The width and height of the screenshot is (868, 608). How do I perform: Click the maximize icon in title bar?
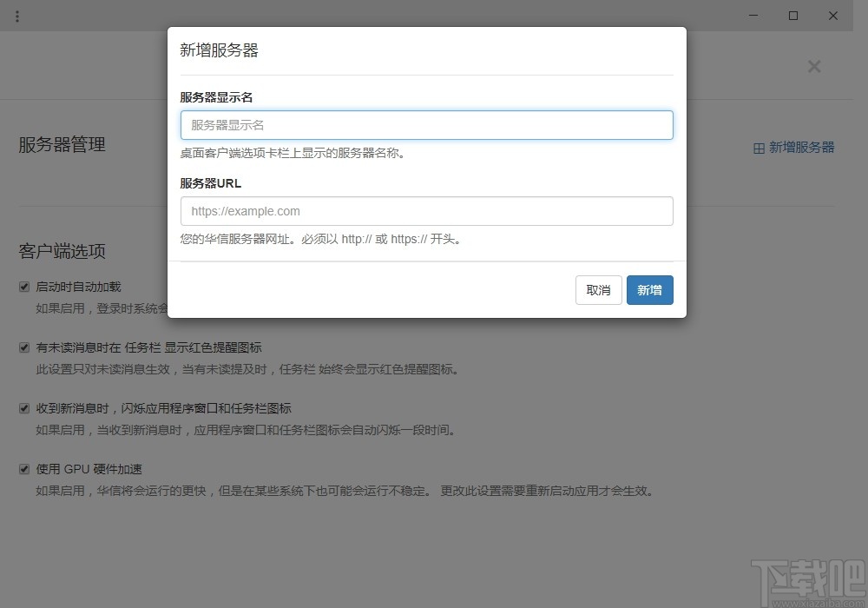point(792,16)
